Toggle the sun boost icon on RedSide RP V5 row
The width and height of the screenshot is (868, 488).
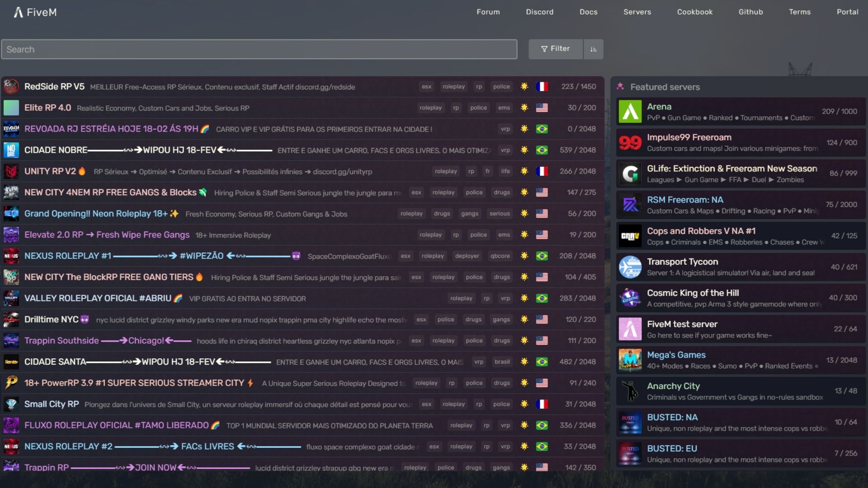tap(524, 86)
